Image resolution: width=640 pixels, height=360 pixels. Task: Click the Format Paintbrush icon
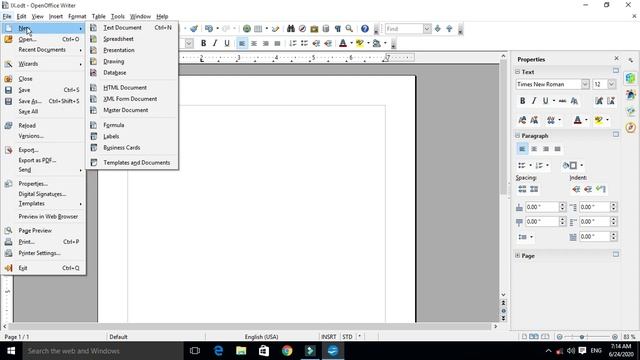click(x=194, y=29)
